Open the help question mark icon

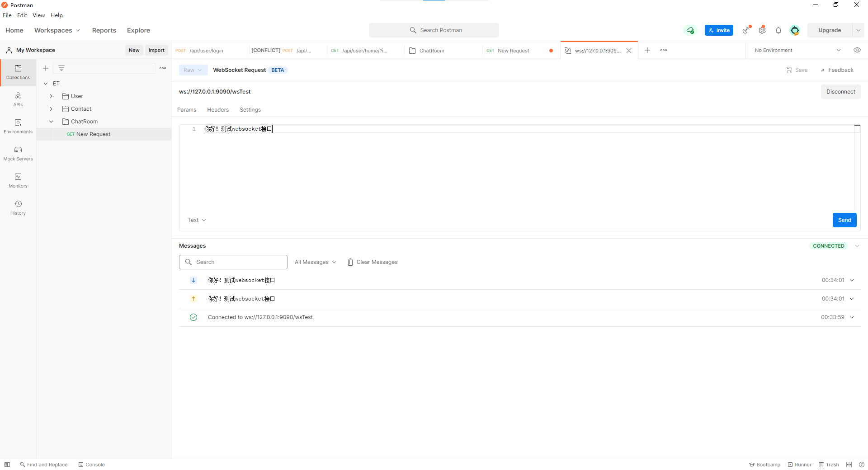[862, 465]
